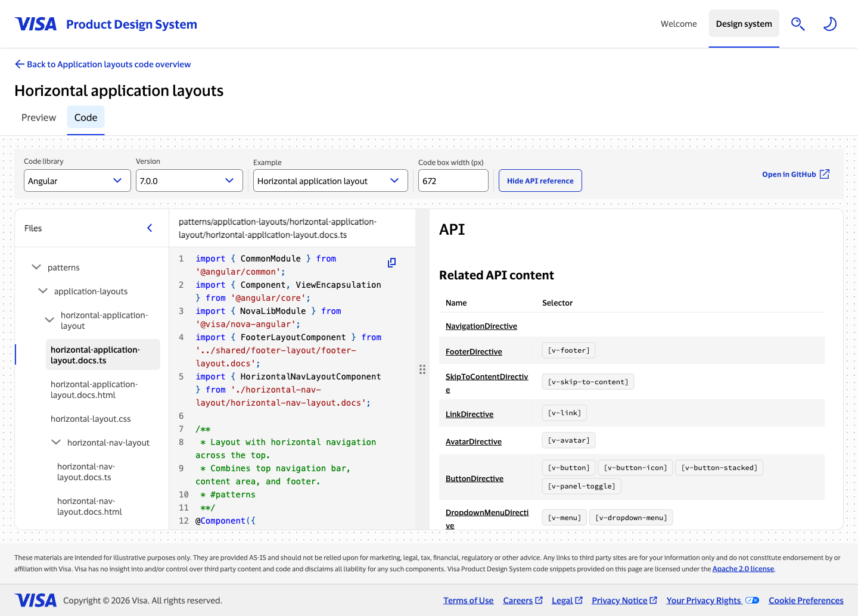Click the [v-skip-to-content] selector tag
Screen dimensions: 858x616
click(x=588, y=382)
